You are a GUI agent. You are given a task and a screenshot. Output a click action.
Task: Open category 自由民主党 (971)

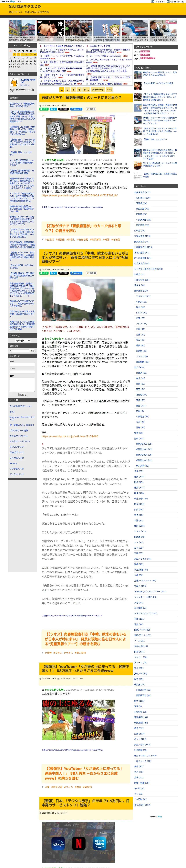142,192
